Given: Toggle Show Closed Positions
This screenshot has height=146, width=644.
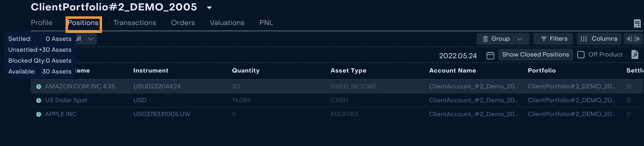Looking at the screenshot, I should (x=535, y=54).
